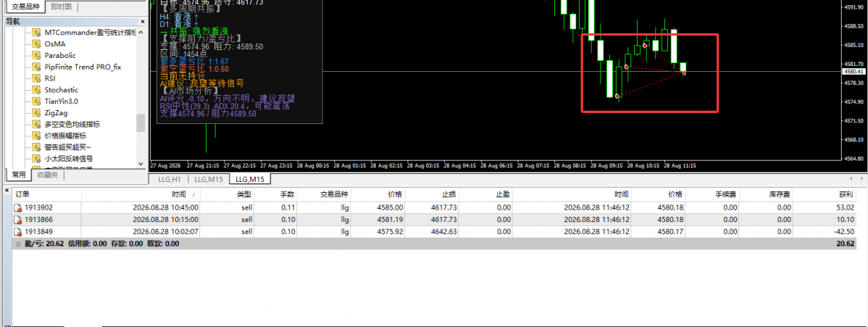Click the RSI indicator icon

pos(36,78)
